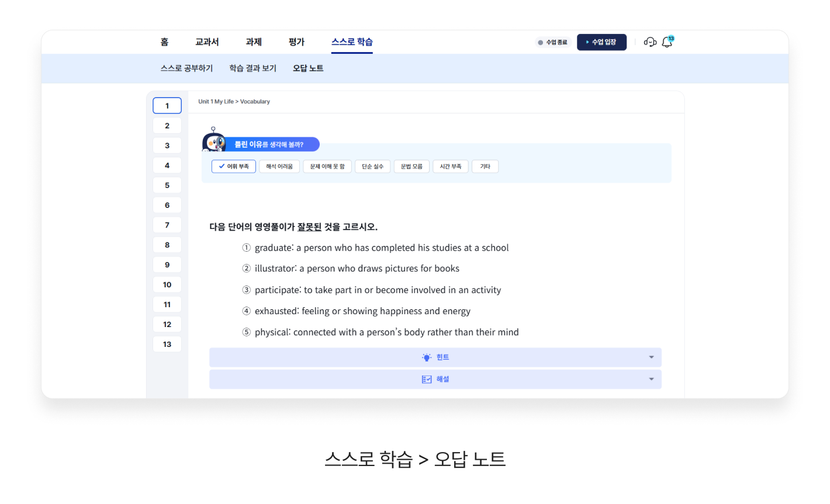This screenshot has height=504, width=830.
Task: Toggle the 시간 부족 reason chip
Action: point(451,166)
